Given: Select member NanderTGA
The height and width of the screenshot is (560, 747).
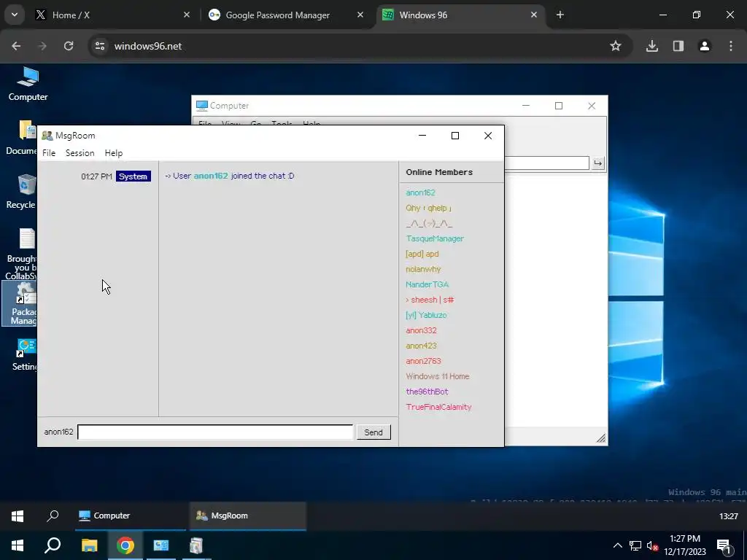Looking at the screenshot, I should [427, 284].
